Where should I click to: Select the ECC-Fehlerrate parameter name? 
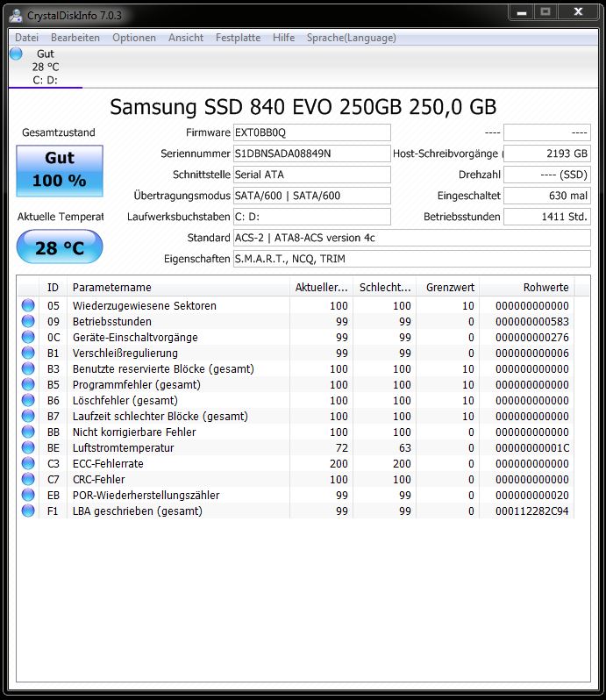click(x=108, y=464)
